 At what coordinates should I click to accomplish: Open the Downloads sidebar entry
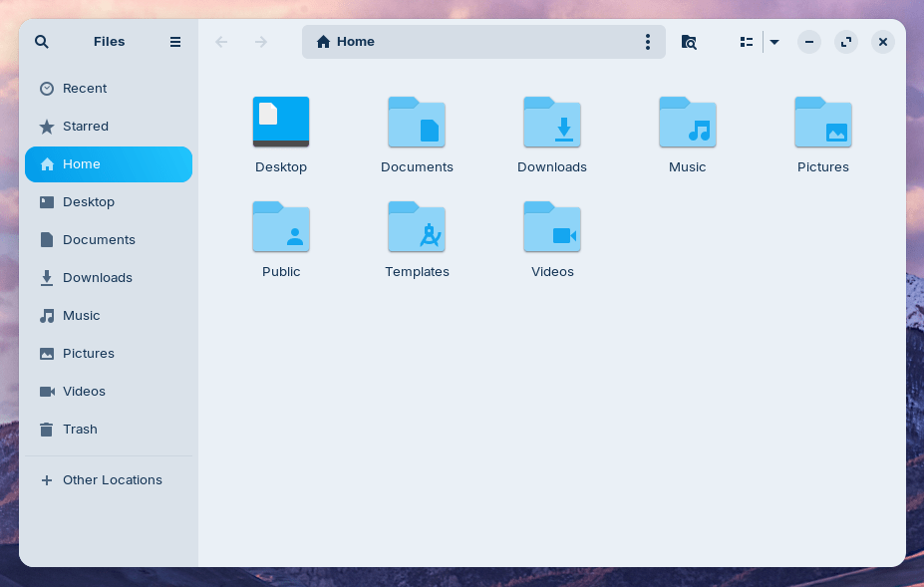98,277
